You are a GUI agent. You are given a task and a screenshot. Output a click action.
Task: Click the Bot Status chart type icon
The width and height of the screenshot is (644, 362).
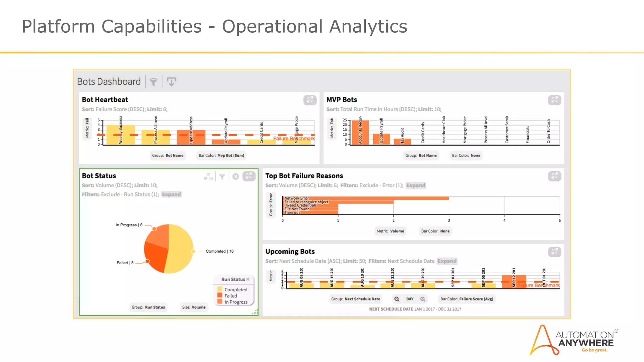208,177
